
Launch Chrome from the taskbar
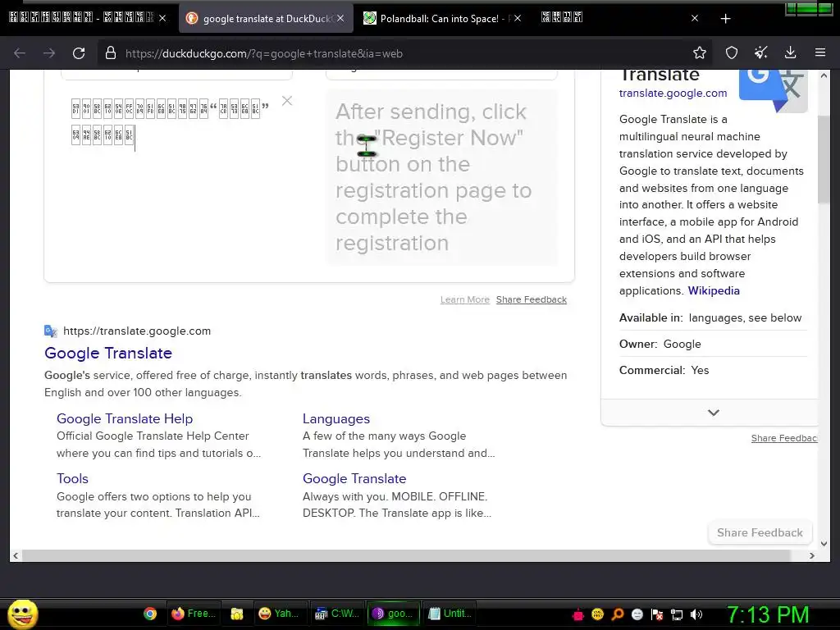[x=150, y=614]
